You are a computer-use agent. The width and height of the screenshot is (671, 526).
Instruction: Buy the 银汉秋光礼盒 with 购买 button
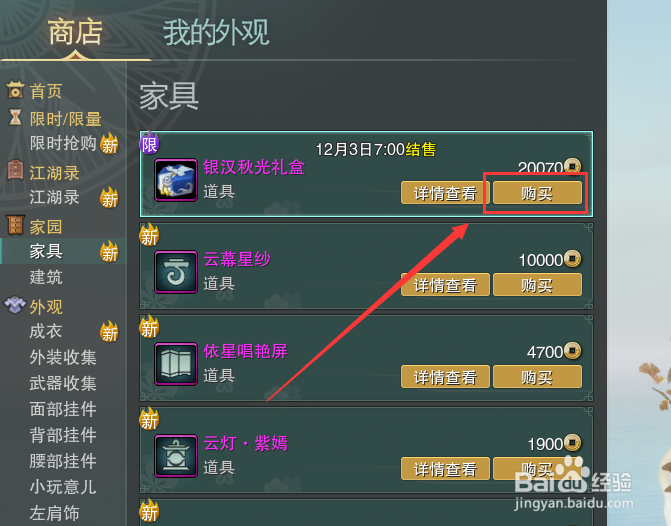pos(537,193)
